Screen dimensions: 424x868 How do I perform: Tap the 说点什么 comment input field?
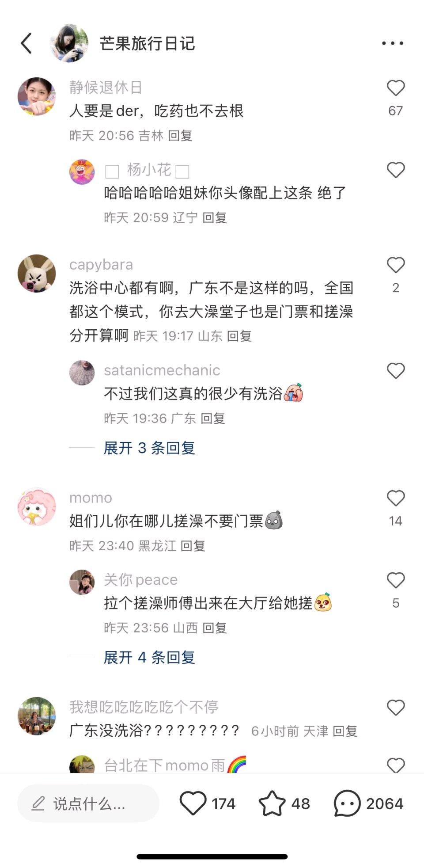tap(88, 803)
